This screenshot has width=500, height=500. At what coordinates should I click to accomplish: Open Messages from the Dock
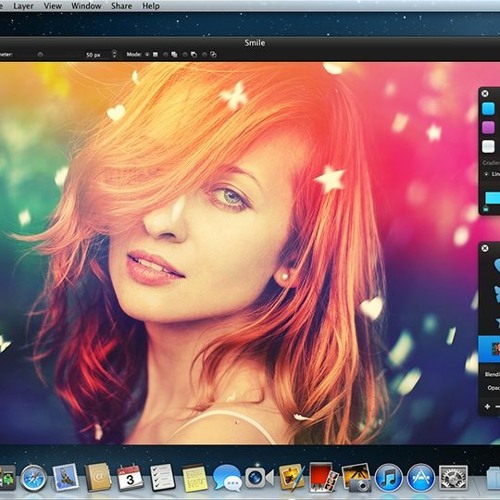tap(227, 479)
